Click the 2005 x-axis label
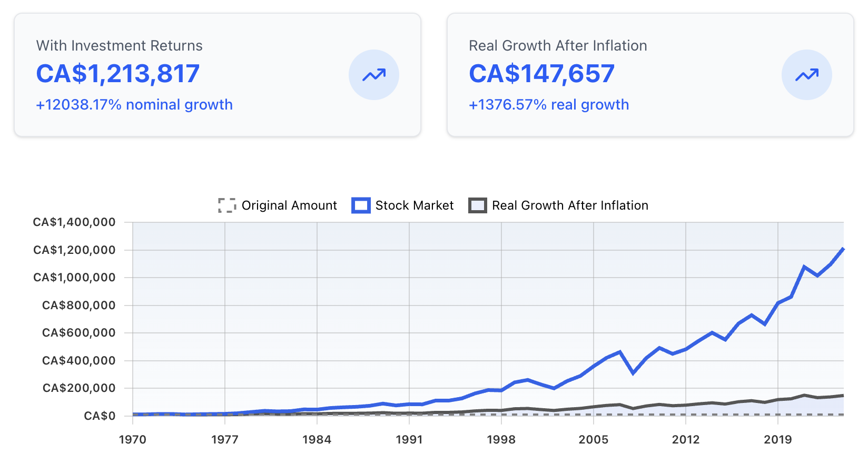The height and width of the screenshot is (473, 868). tap(593, 440)
